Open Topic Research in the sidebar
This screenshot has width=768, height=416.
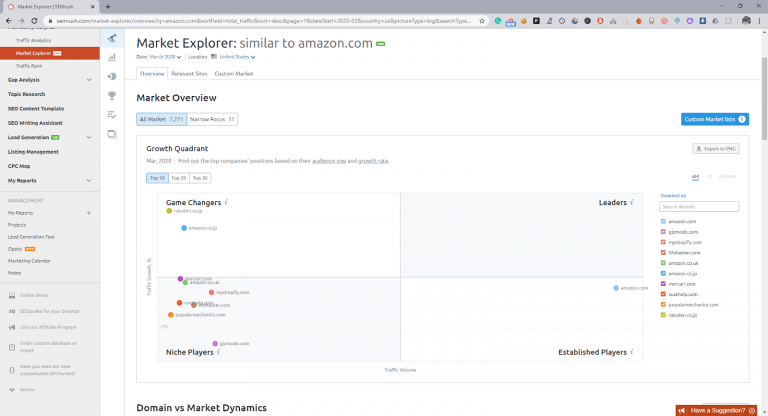pyautogui.click(x=26, y=94)
